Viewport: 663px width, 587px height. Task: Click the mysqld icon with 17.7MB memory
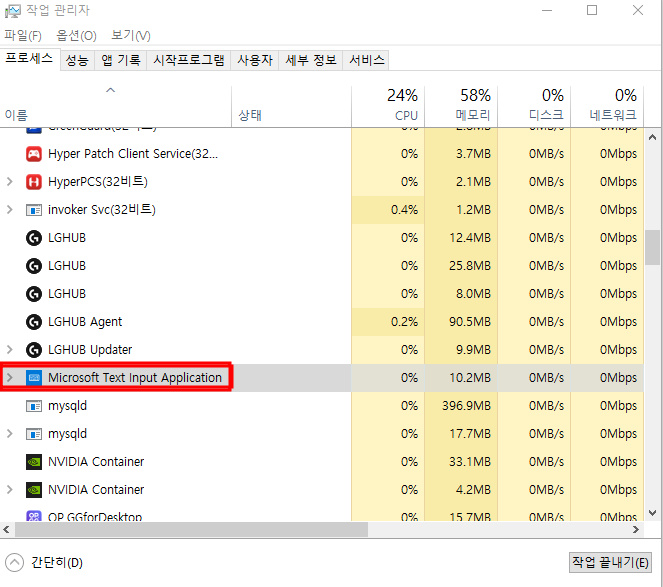pos(34,434)
